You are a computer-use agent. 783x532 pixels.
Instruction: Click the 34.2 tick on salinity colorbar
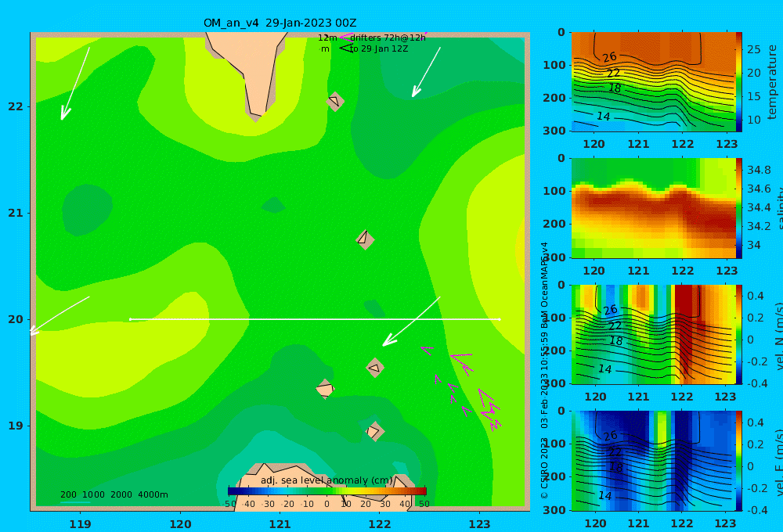pos(759,227)
